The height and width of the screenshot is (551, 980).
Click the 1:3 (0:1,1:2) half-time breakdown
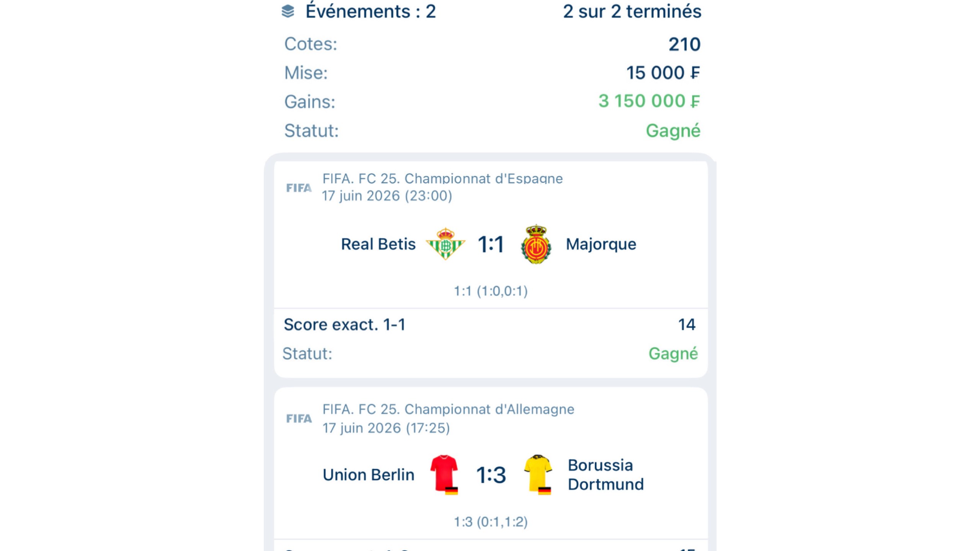pos(491,522)
